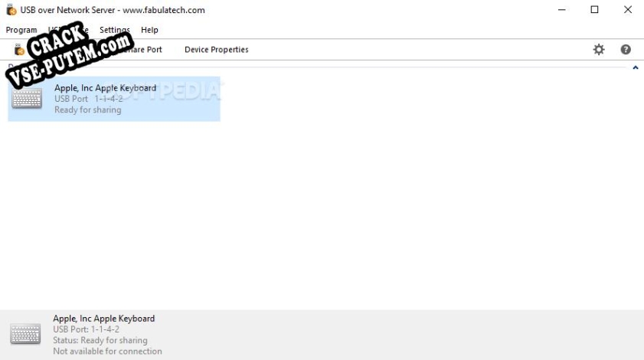Select the Apple Keyboard entry in the device list
This screenshot has width=644, height=360.
(105, 88)
